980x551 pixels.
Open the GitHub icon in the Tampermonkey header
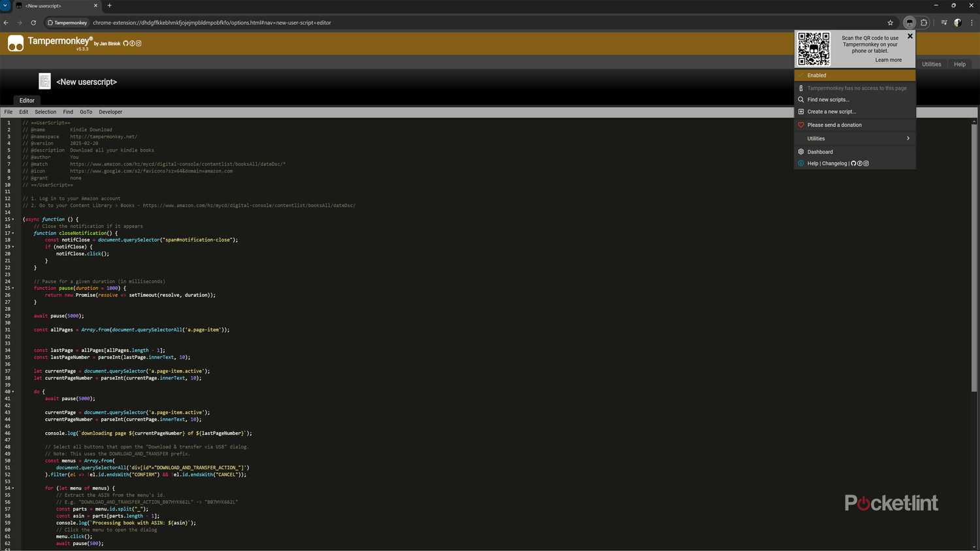click(x=126, y=44)
